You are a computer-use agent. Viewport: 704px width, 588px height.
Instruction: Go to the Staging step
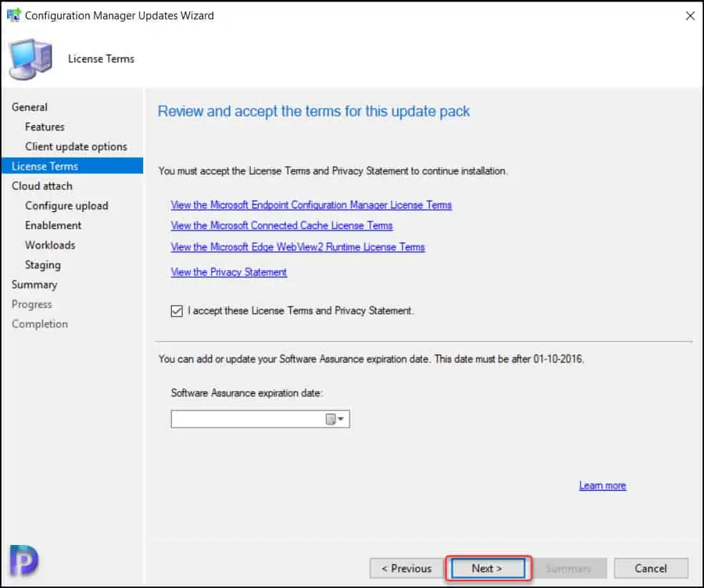43,265
